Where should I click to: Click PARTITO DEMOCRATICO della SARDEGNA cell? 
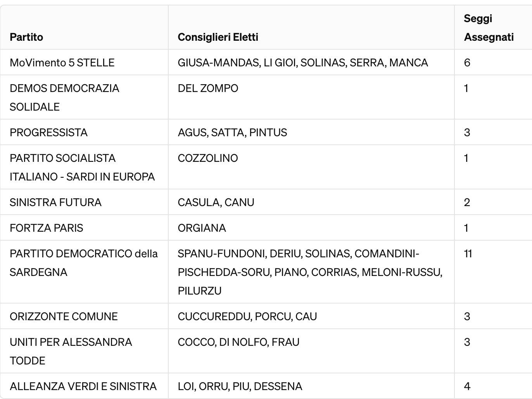click(84, 263)
